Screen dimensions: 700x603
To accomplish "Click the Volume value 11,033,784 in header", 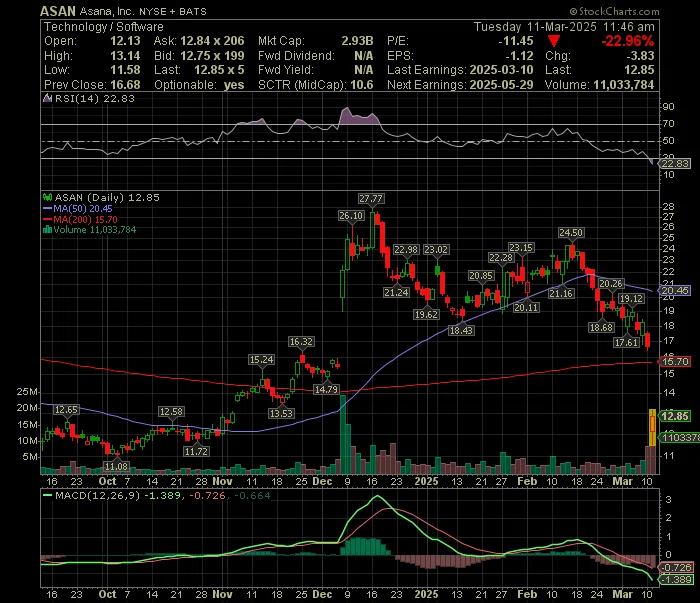I will tap(624, 85).
